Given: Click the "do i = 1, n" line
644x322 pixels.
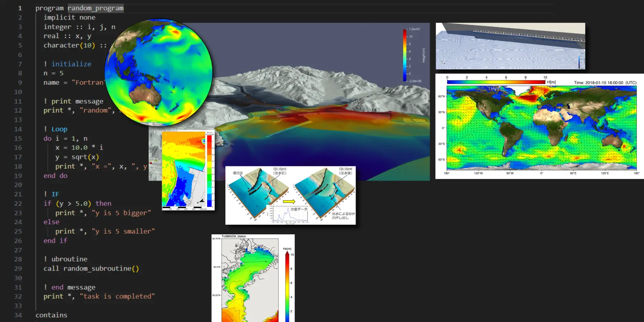Looking at the screenshot, I should pos(65,138).
